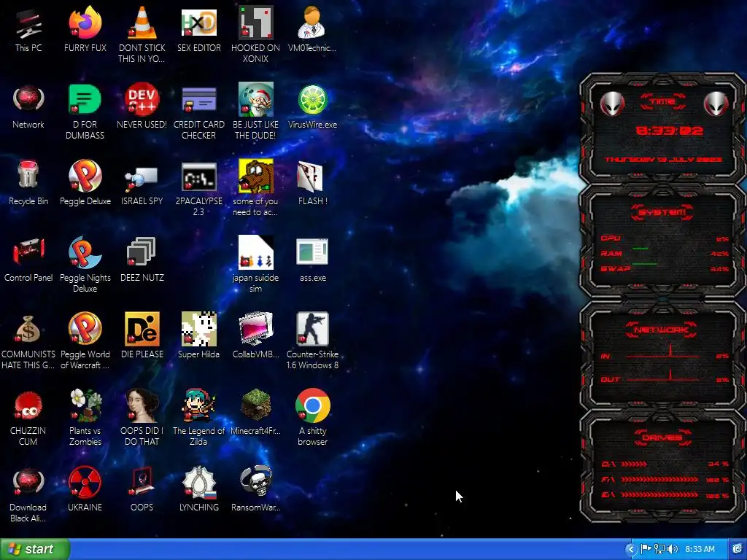747x560 pixels.
Task: Select the OOPS laptop icon
Action: click(142, 481)
